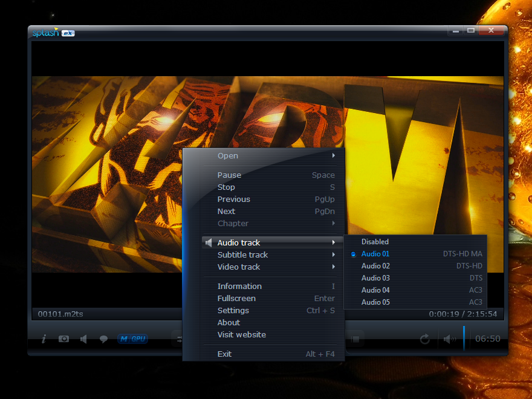The image size is (532, 399).
Task: Click the audio track speaker icon in toolbar
Action: pyautogui.click(x=83, y=339)
